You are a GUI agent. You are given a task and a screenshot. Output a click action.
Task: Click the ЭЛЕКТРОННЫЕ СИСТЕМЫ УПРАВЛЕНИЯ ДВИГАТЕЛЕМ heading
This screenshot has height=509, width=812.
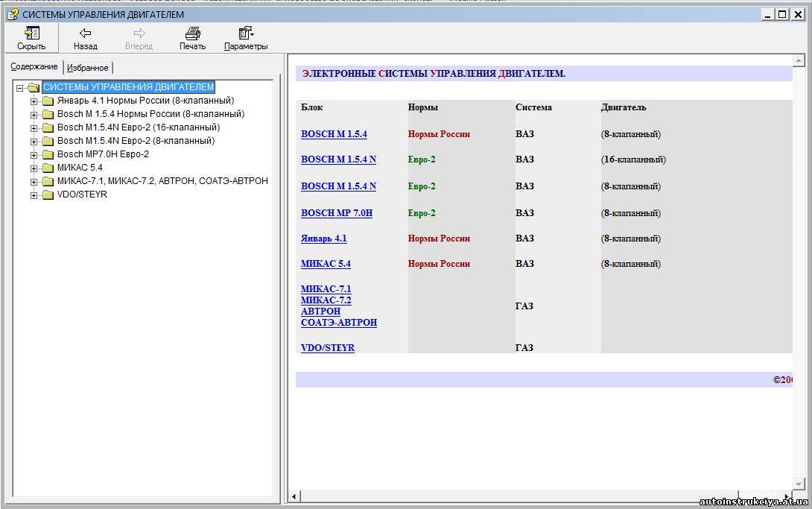pos(434,74)
